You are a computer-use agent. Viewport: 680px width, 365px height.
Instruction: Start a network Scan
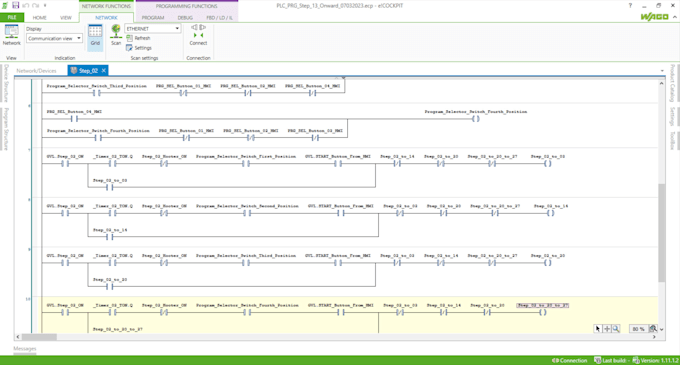(x=116, y=35)
